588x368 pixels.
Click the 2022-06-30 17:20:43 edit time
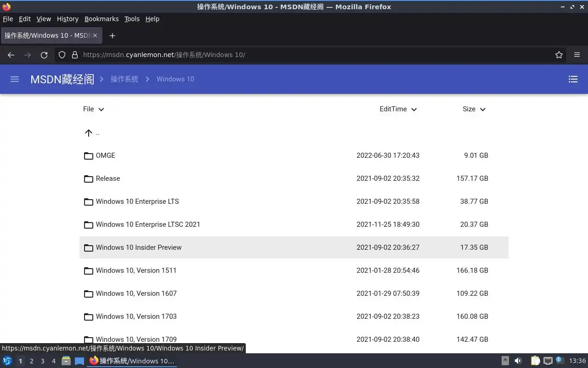pos(388,155)
